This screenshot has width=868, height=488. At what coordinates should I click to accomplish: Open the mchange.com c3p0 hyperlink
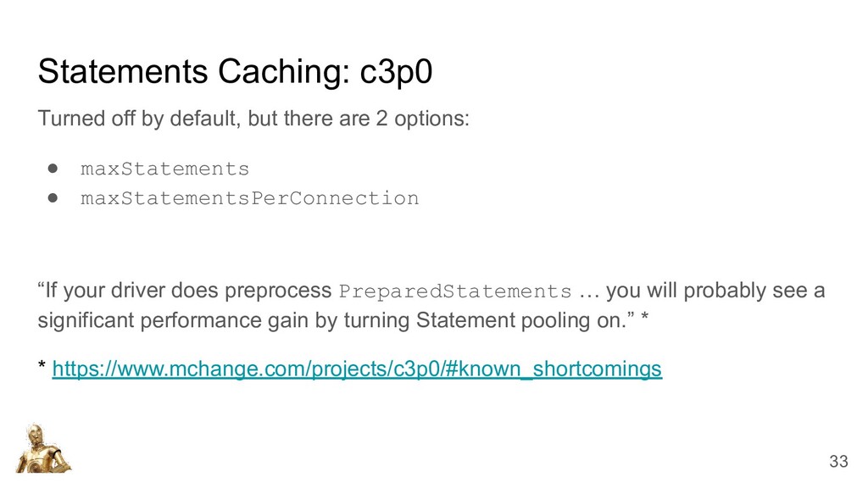[357, 369]
